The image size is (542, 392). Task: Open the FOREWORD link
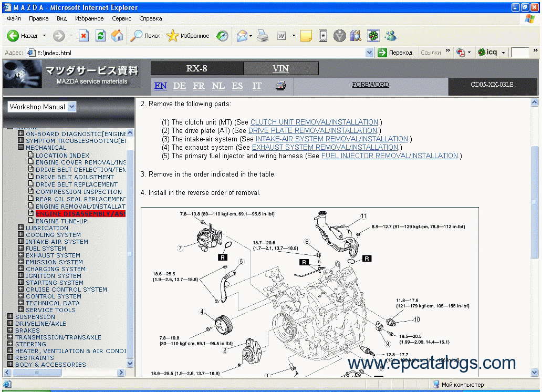pyautogui.click(x=371, y=85)
